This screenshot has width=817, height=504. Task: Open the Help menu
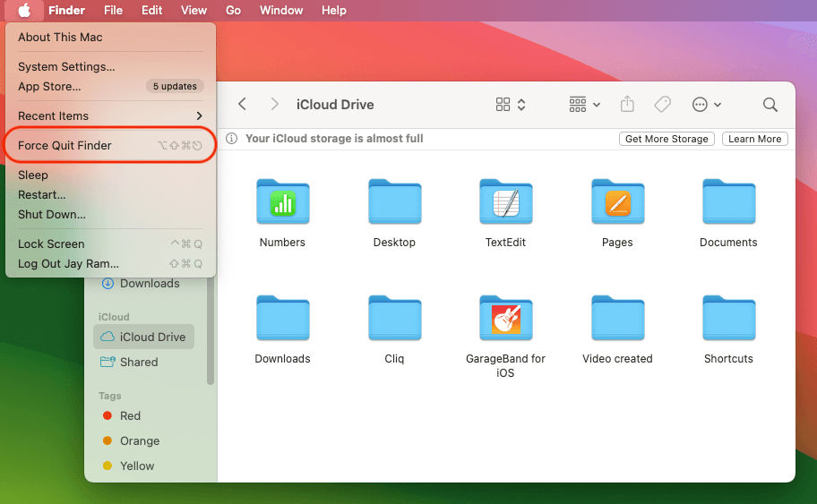pos(333,10)
